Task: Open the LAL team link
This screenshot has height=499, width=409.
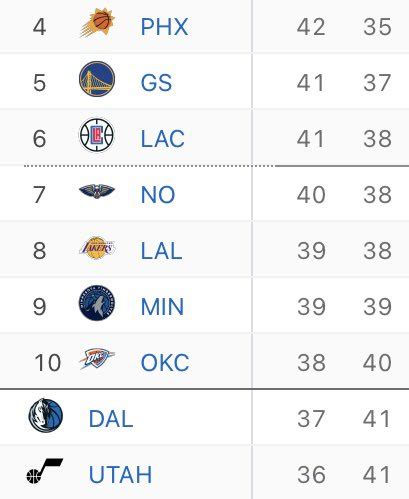Action: 161,251
